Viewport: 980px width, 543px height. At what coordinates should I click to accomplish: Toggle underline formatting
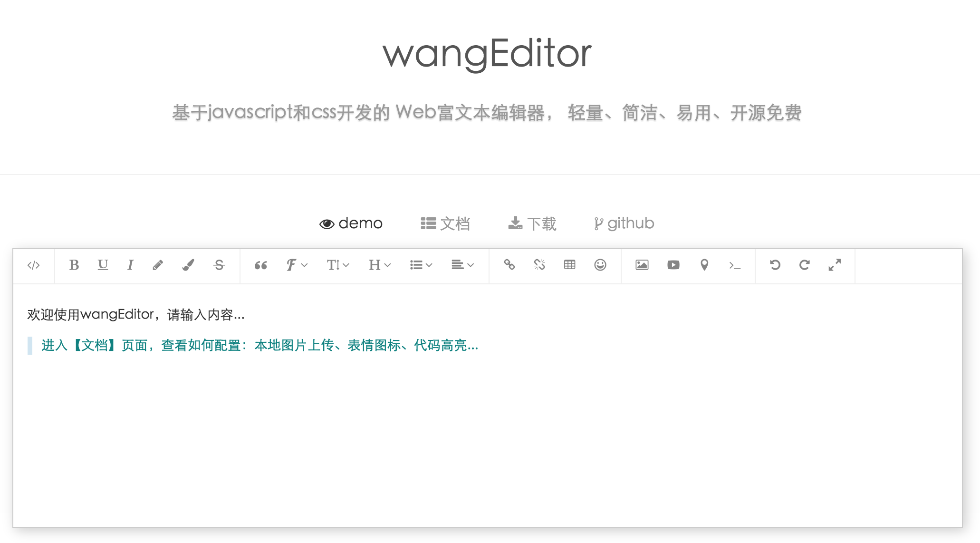click(103, 265)
